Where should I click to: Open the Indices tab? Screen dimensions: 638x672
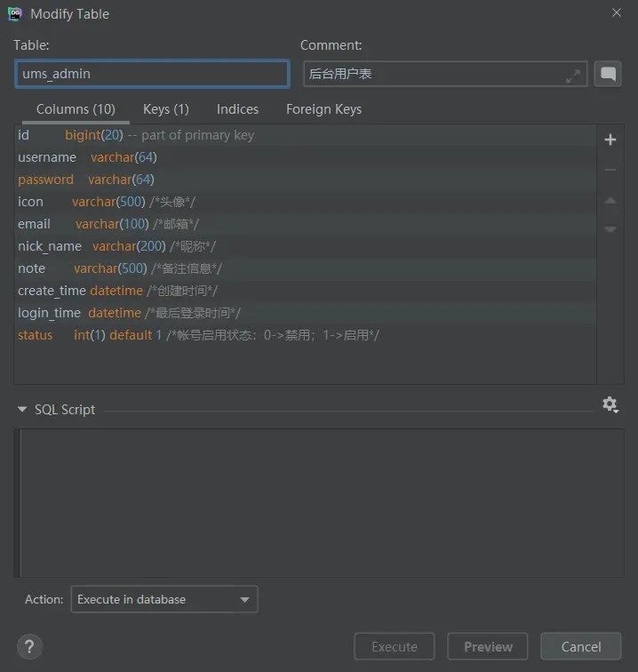pyautogui.click(x=237, y=109)
